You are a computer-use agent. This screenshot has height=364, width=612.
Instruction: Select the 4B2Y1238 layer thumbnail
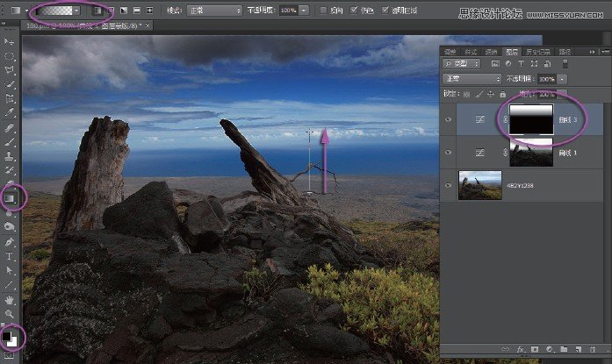479,185
